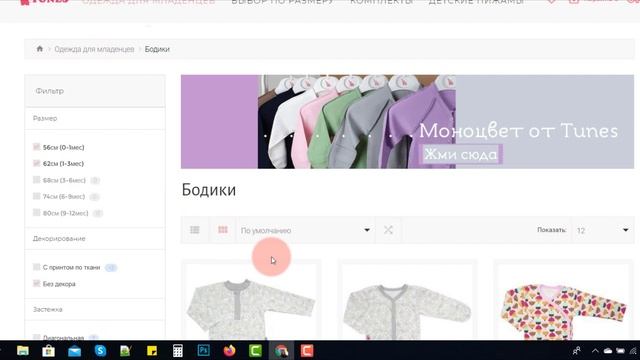The width and height of the screenshot is (640, 360).
Task: Open the OneDrive cloud tray icon
Action: click(608, 351)
